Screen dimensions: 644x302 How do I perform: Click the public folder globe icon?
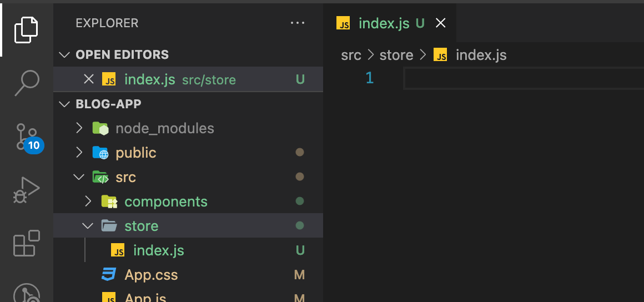click(x=100, y=153)
